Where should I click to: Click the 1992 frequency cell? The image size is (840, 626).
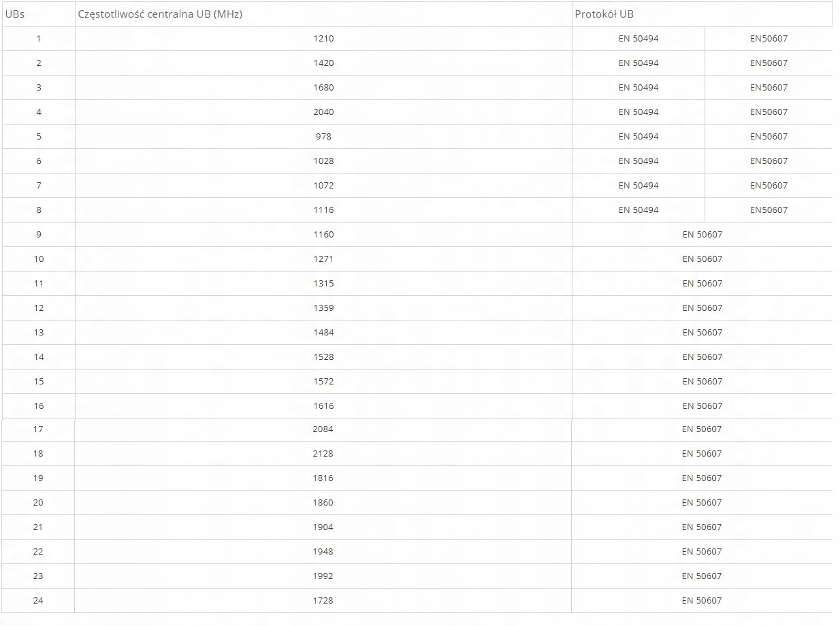[323, 576]
